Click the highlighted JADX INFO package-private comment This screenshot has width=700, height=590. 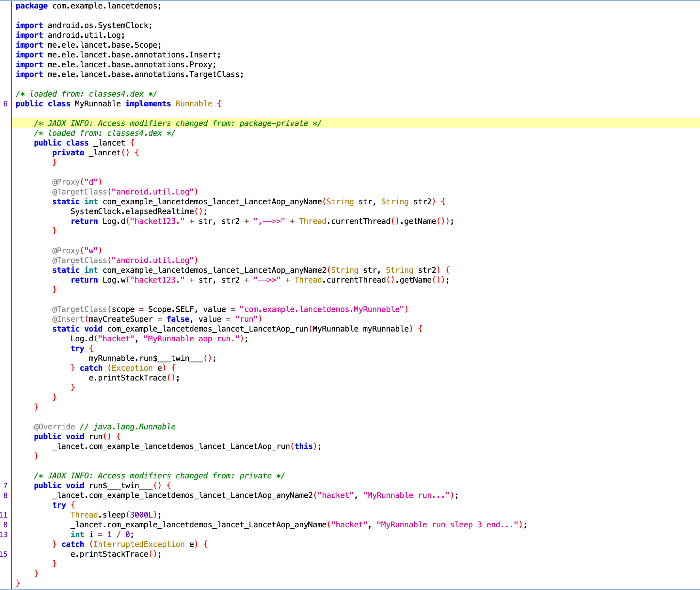coord(177,123)
